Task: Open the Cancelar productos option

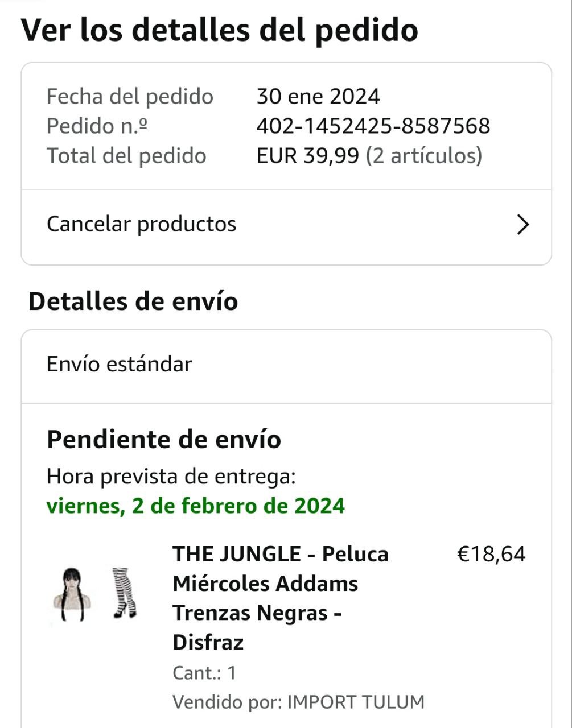Action: tap(141, 224)
